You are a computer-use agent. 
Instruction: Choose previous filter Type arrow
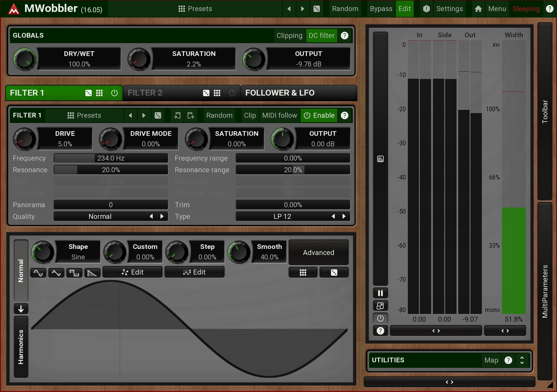coord(333,216)
